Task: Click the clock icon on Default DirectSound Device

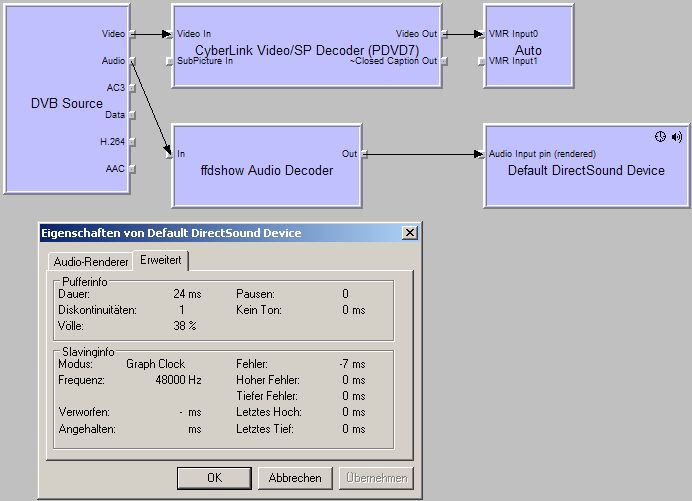Action: pyautogui.click(x=660, y=136)
